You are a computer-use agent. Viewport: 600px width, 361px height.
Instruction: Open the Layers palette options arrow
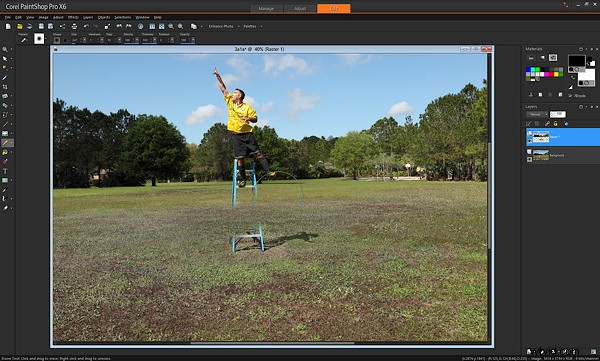[x=586, y=107]
